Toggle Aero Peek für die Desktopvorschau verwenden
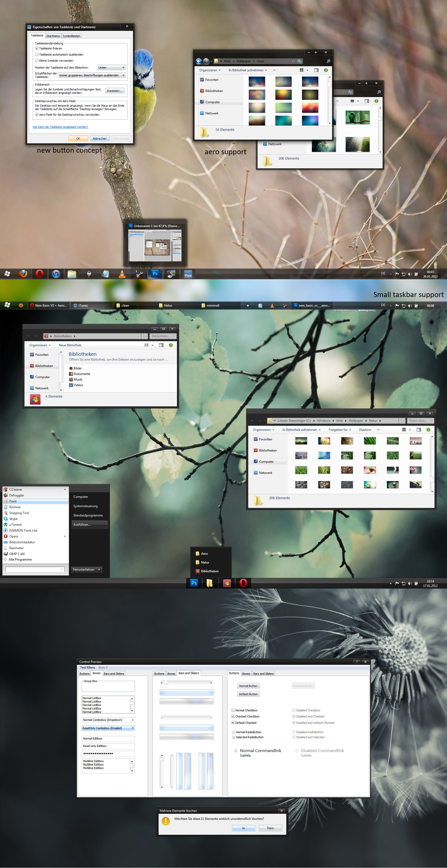The image size is (447, 868). tap(37, 115)
